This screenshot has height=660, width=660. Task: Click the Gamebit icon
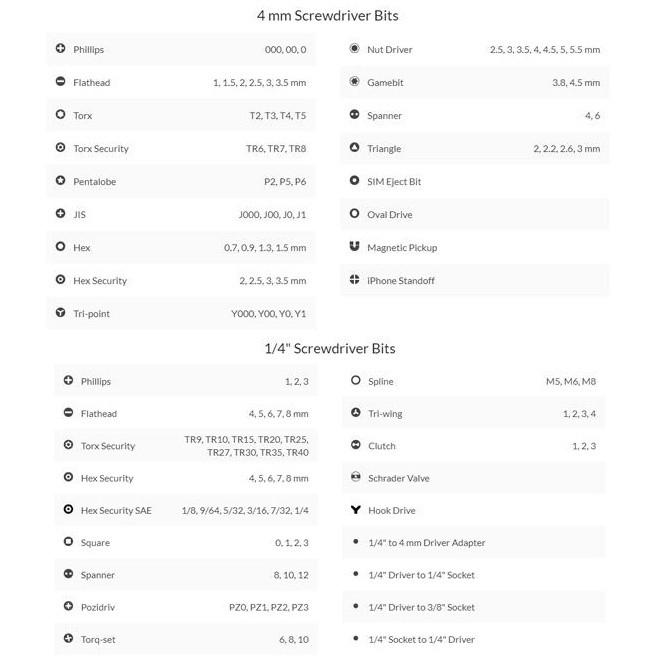(354, 82)
